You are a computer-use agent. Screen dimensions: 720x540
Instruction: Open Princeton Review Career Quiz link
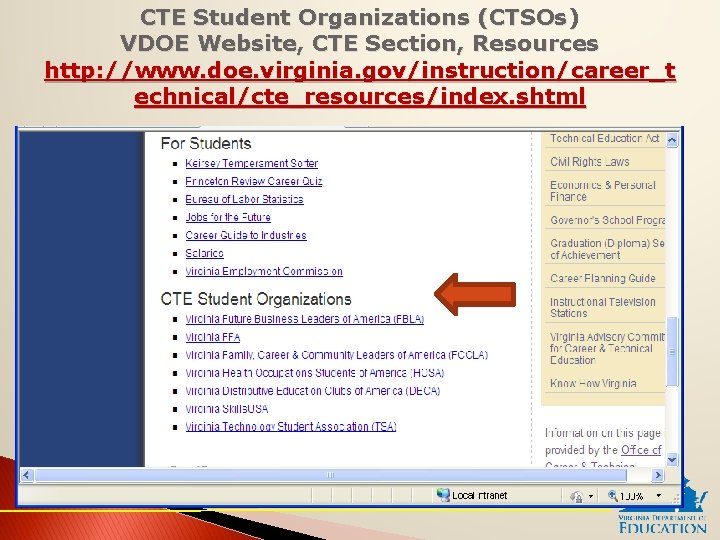click(x=253, y=181)
